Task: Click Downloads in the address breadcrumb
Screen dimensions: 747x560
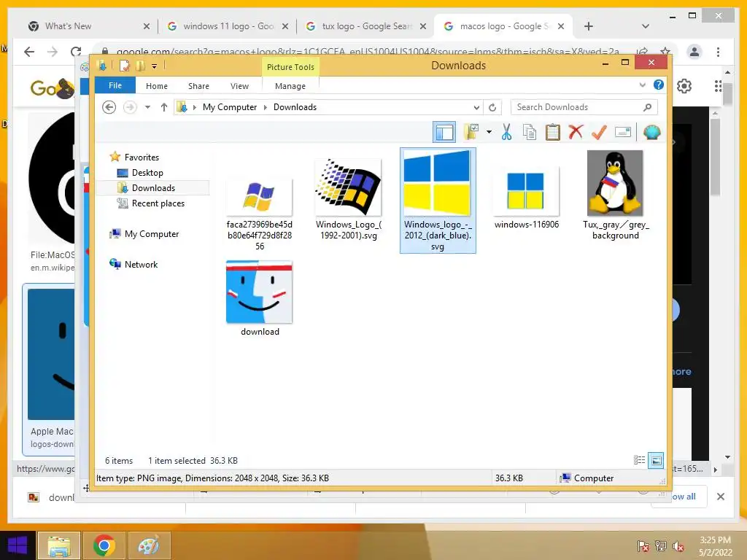Action: click(x=295, y=107)
